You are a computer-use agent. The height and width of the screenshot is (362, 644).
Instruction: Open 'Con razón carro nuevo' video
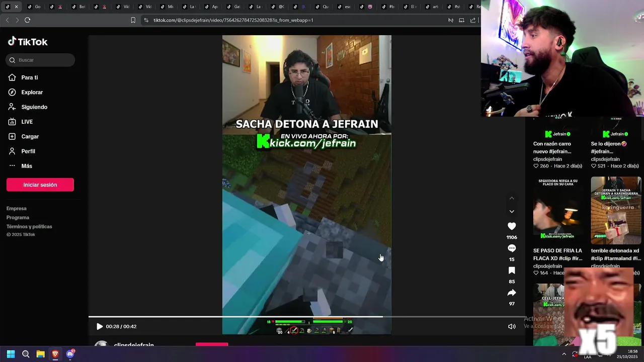[x=552, y=147]
